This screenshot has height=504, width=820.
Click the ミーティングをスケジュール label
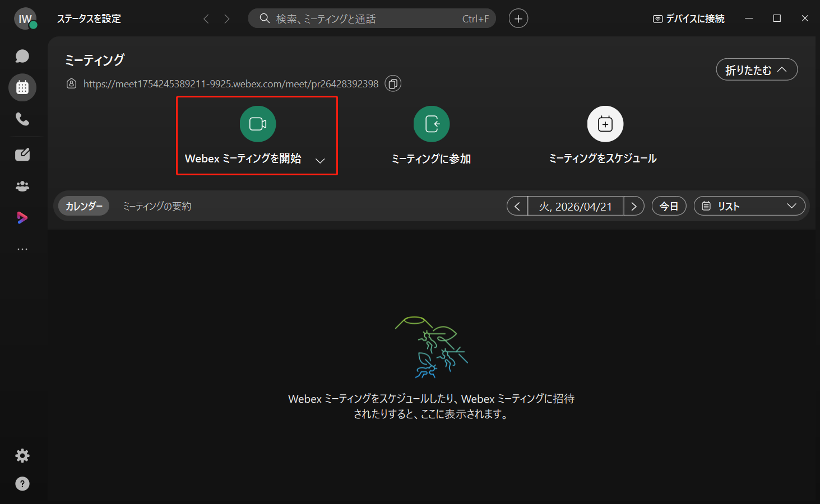click(603, 158)
